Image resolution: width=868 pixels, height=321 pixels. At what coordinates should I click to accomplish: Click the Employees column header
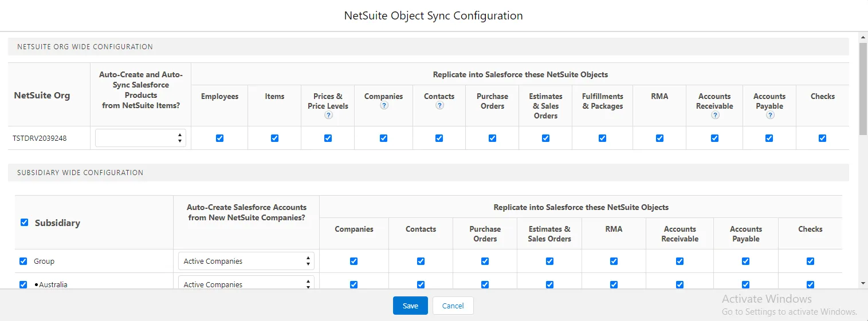point(219,96)
